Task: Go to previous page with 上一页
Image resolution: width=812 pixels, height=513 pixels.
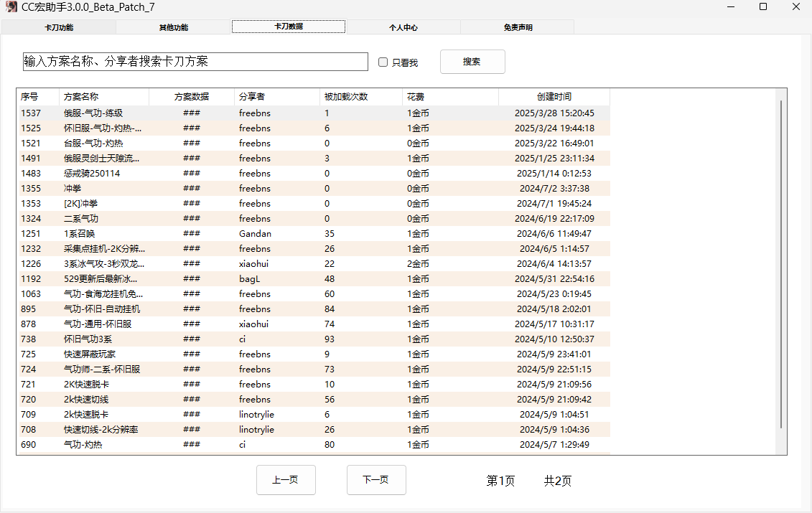Action: pos(286,480)
